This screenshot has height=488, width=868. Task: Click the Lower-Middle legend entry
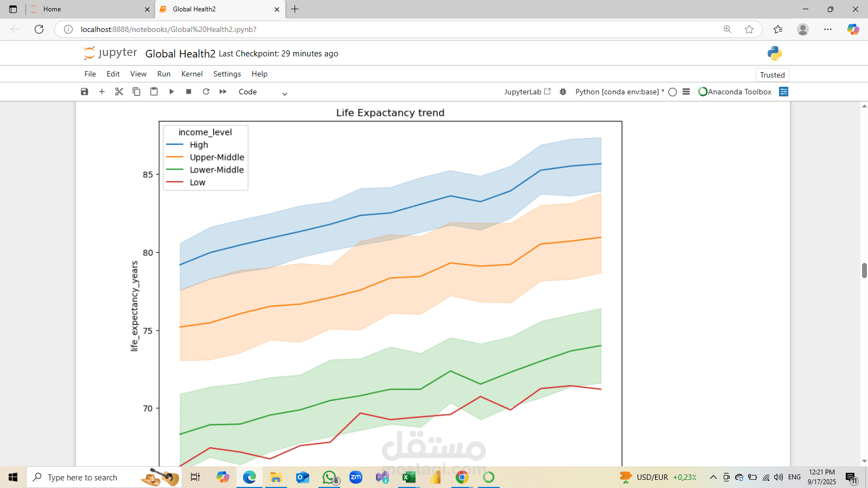[205, 170]
